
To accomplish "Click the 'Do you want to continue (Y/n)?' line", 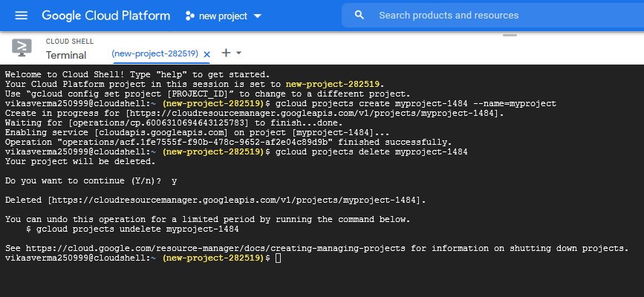I will click(91, 180).
